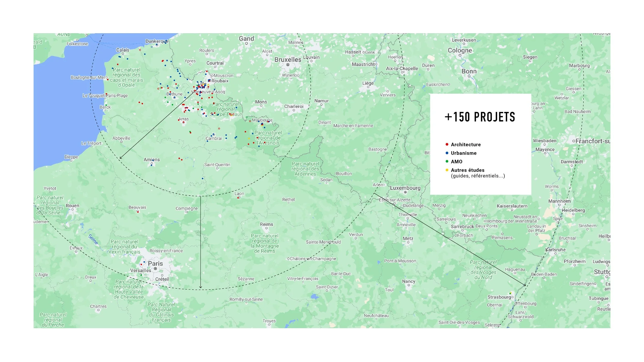This screenshot has height=362, width=644.
Task: Click the Urbanisme legend label
Action: pos(464,153)
